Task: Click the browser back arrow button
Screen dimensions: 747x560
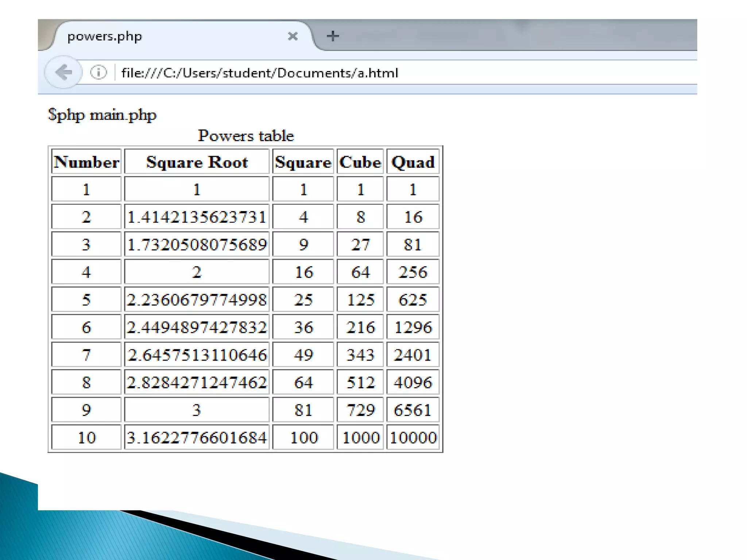Action: pyautogui.click(x=63, y=72)
